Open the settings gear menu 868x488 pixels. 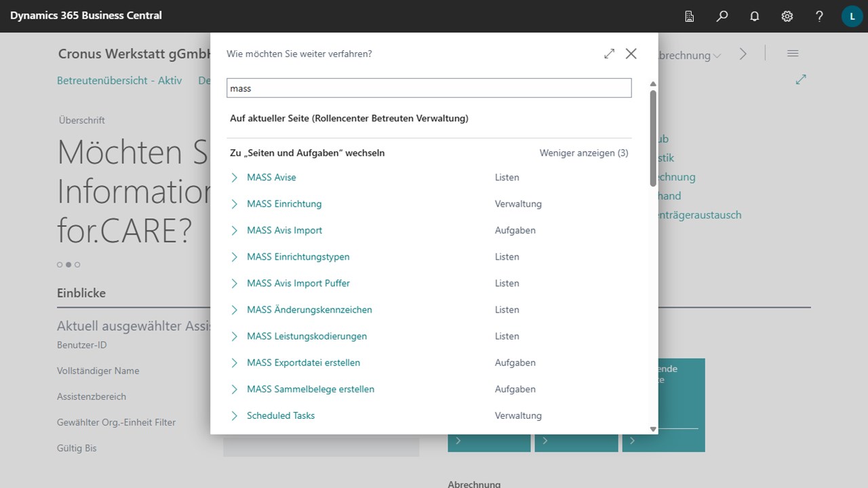(787, 16)
